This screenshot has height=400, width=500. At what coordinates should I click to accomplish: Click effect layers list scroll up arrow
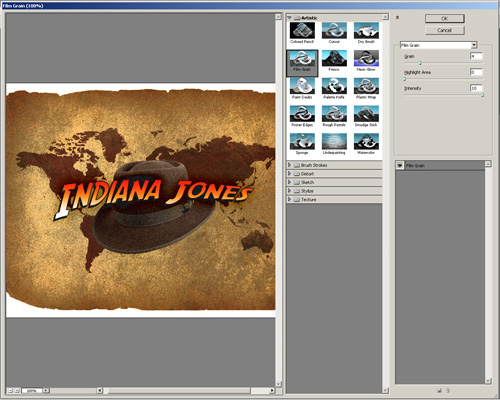point(488,164)
